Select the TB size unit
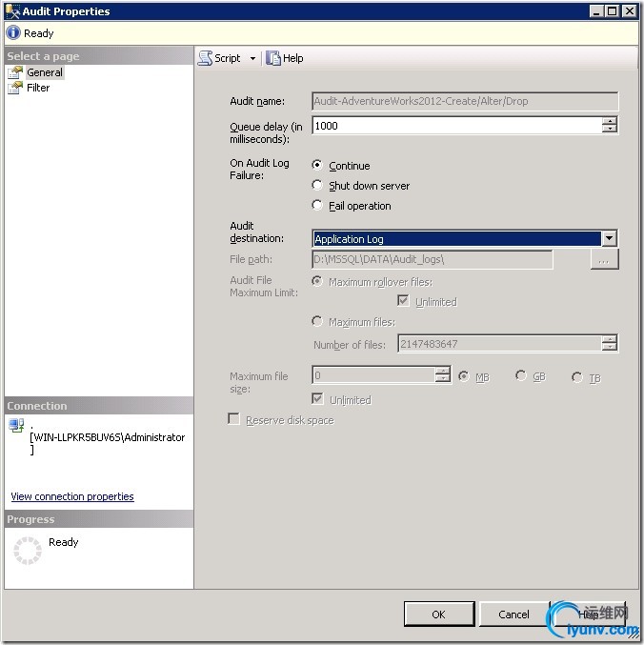The height and width of the screenshot is (645, 644). pos(577,376)
